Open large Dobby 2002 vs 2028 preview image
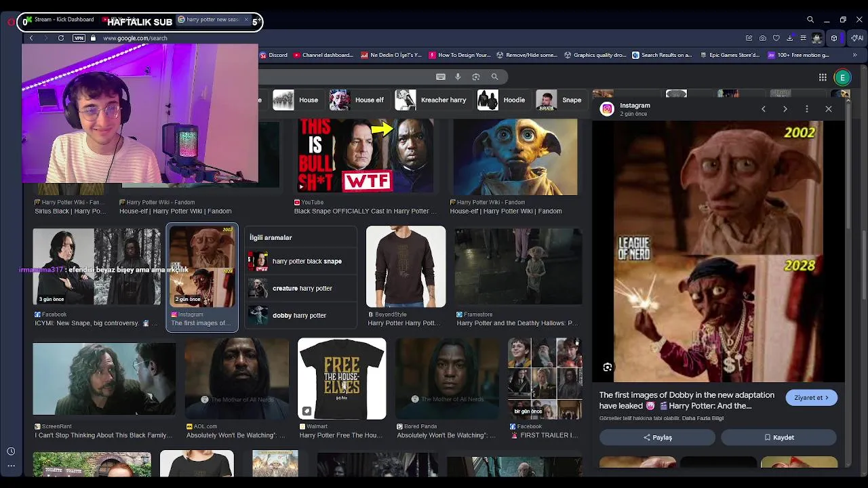 [719, 251]
